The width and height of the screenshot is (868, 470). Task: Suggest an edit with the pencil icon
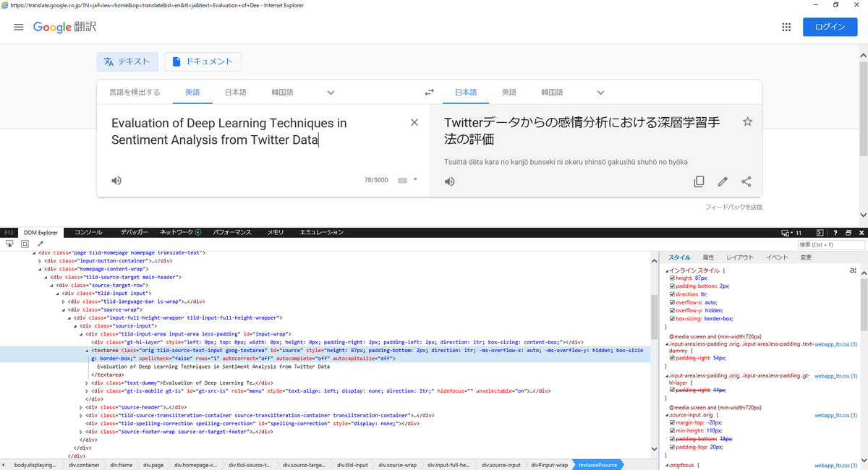[723, 181]
